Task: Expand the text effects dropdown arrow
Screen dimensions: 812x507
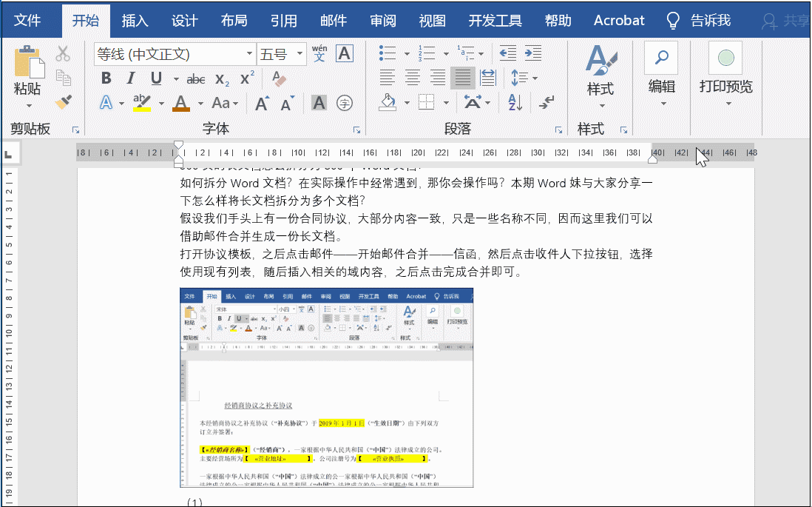Action: (121, 103)
